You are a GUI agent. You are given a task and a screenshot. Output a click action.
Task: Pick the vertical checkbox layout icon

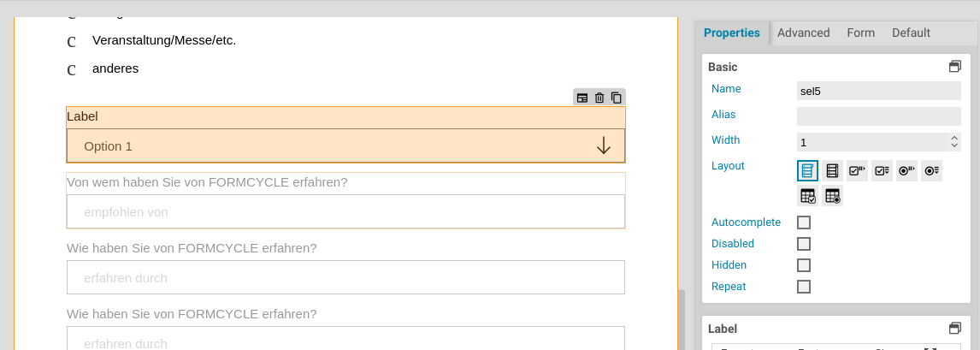(883, 170)
